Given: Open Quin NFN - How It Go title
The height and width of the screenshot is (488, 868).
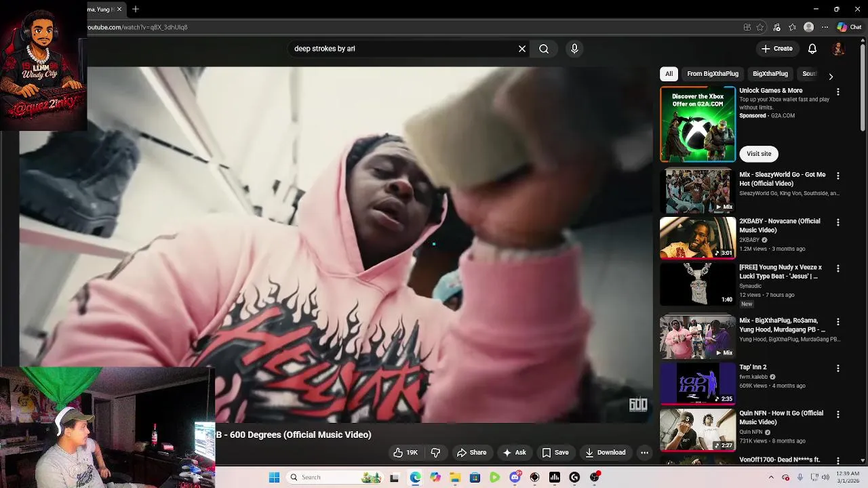Looking at the screenshot, I should click(x=781, y=418).
